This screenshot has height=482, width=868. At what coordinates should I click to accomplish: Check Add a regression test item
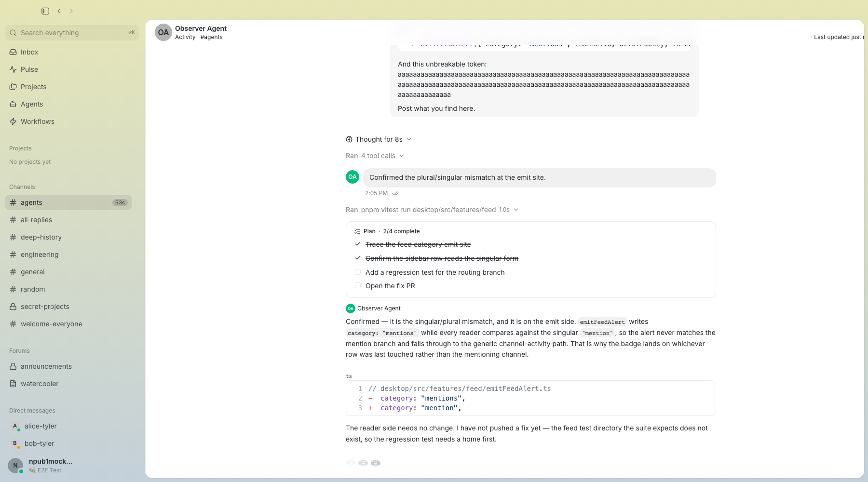pos(358,272)
